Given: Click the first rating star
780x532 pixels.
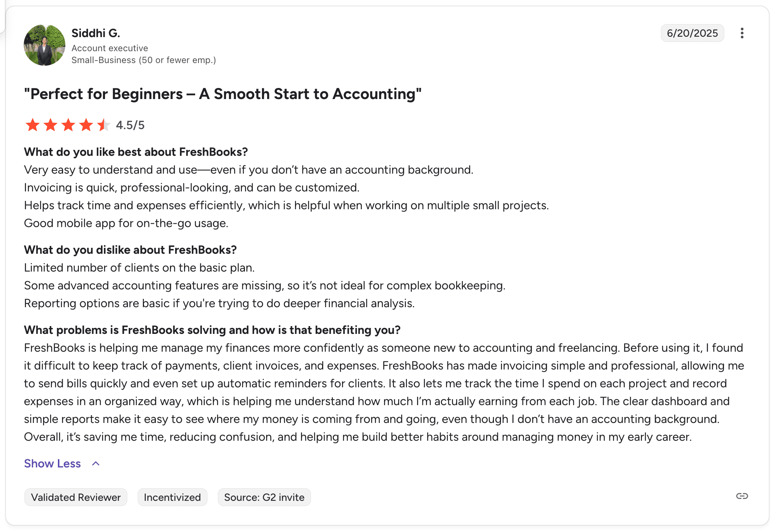Looking at the screenshot, I should [33, 125].
